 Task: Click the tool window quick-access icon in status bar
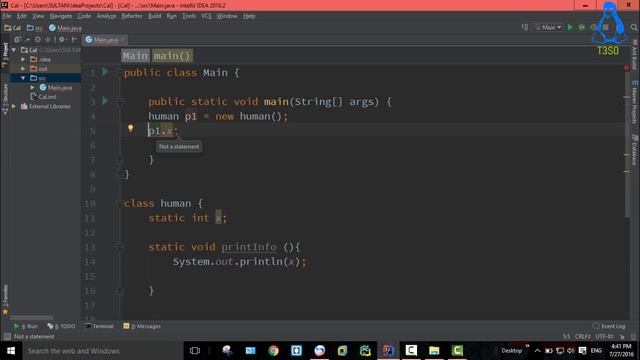pyautogui.click(x=7, y=336)
